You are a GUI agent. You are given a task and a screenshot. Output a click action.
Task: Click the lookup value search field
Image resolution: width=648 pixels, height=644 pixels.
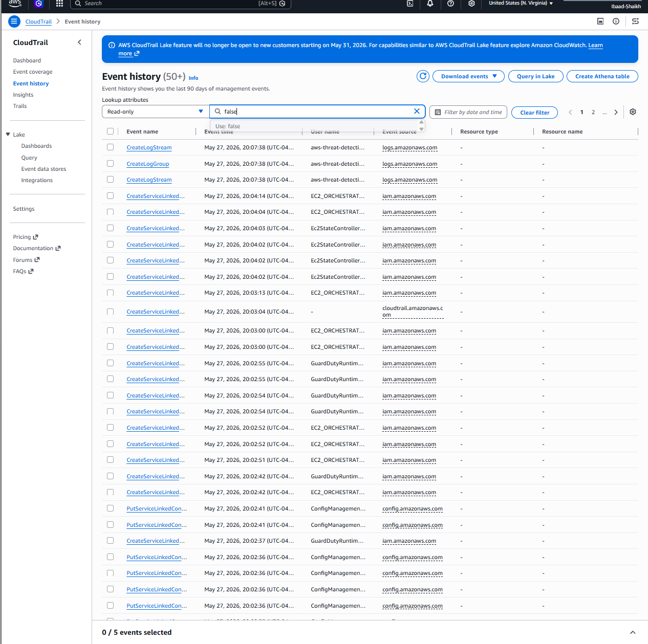(x=317, y=112)
